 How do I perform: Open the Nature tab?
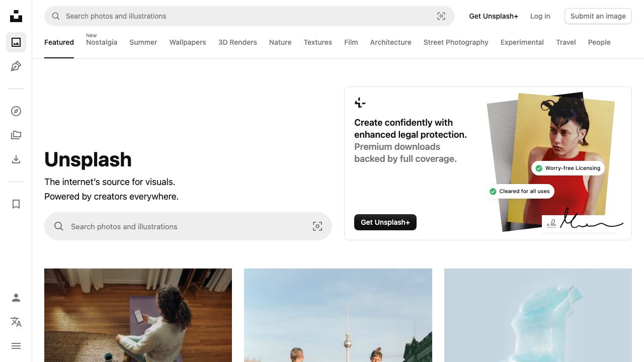tap(280, 42)
